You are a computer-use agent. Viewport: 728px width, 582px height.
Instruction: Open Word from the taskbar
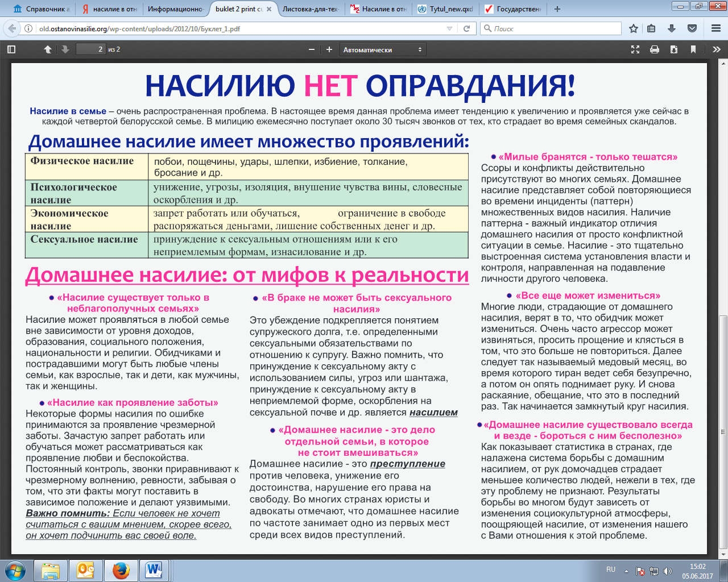(154, 570)
